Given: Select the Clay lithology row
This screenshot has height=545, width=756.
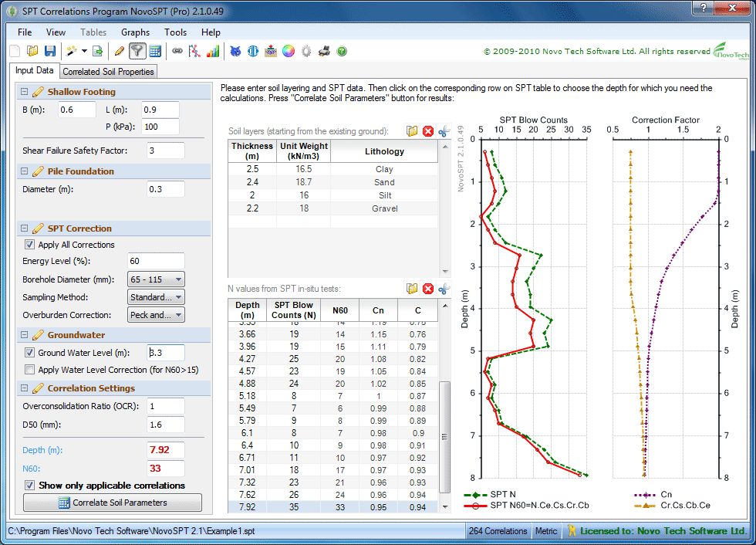Looking at the screenshot, I should pos(332,169).
